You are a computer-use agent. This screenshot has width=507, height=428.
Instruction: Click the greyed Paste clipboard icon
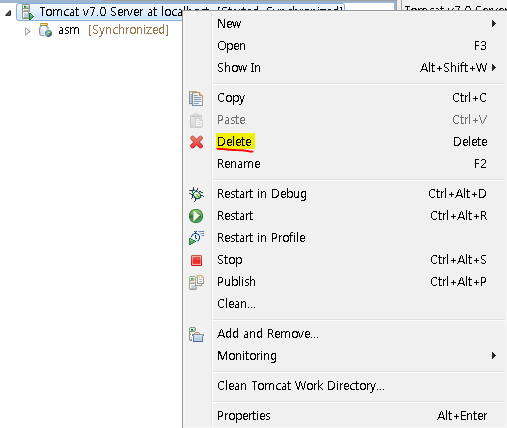[196, 120]
